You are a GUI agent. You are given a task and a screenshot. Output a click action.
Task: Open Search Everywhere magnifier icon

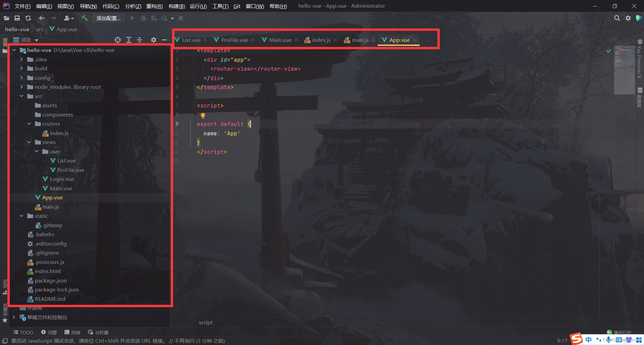click(617, 18)
